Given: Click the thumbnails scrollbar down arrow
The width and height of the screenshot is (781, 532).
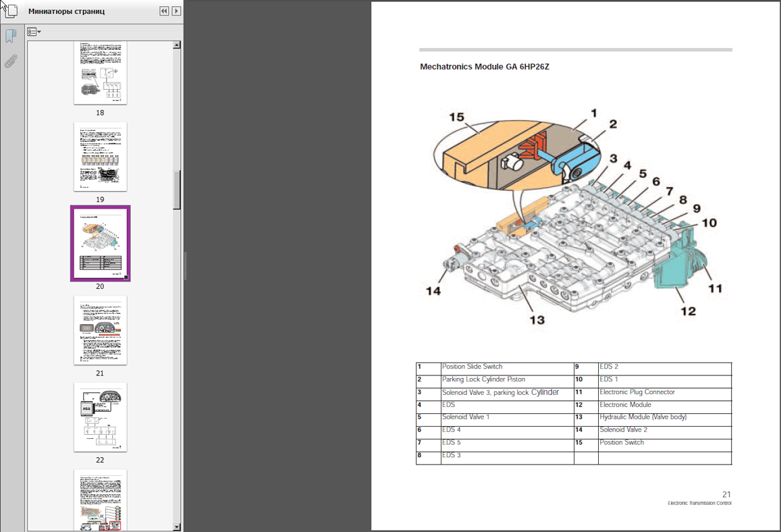Looking at the screenshot, I should pos(177,527).
